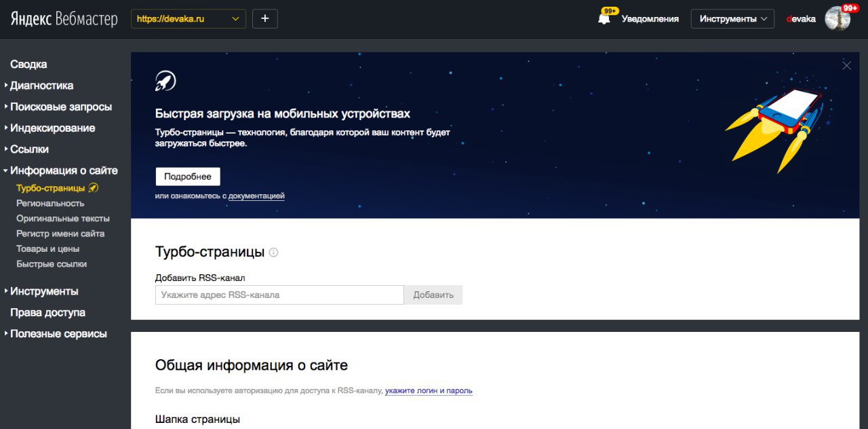
Task: Click the plus button to add site
Action: [264, 19]
